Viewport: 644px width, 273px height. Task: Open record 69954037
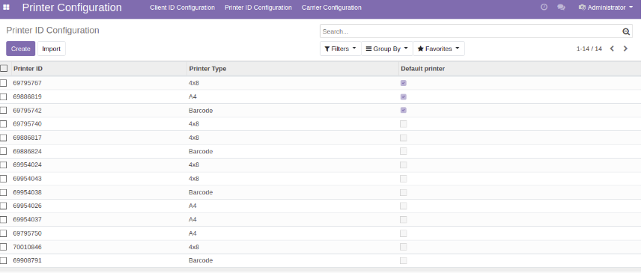click(x=27, y=219)
